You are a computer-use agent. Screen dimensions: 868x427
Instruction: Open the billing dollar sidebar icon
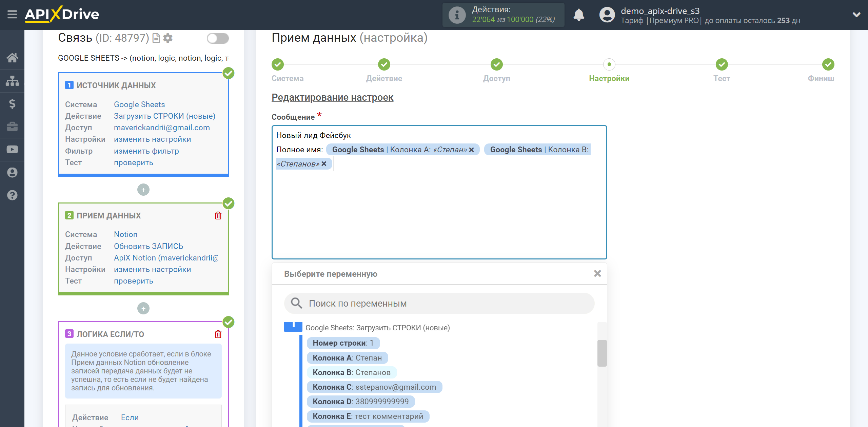pos(12,103)
